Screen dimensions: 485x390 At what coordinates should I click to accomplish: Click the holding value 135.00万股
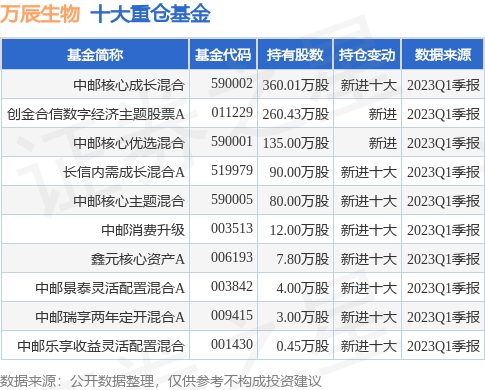click(x=296, y=143)
